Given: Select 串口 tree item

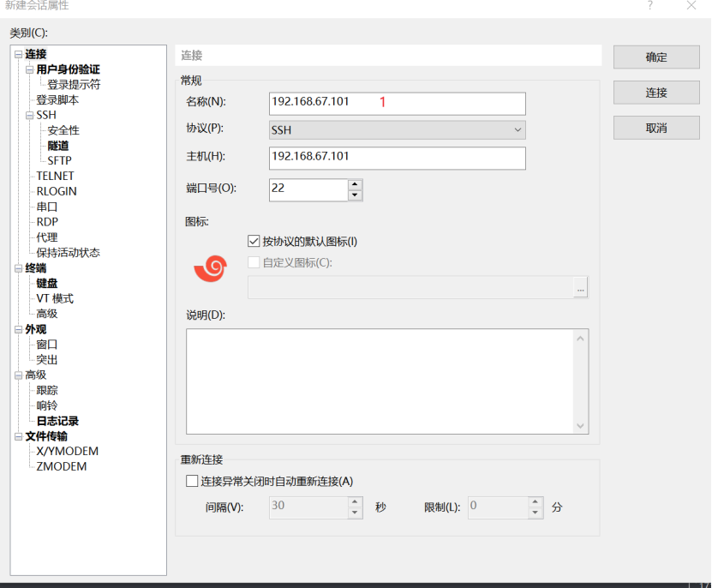Looking at the screenshot, I should (x=47, y=207).
